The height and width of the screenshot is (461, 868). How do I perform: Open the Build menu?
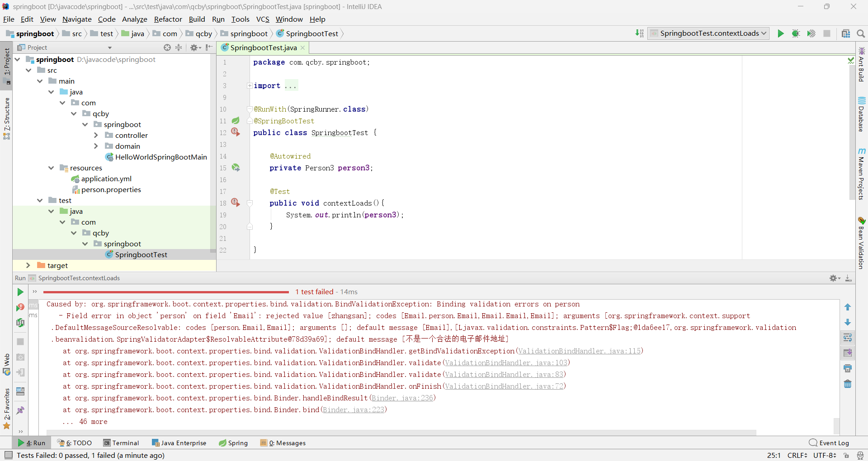(197, 19)
